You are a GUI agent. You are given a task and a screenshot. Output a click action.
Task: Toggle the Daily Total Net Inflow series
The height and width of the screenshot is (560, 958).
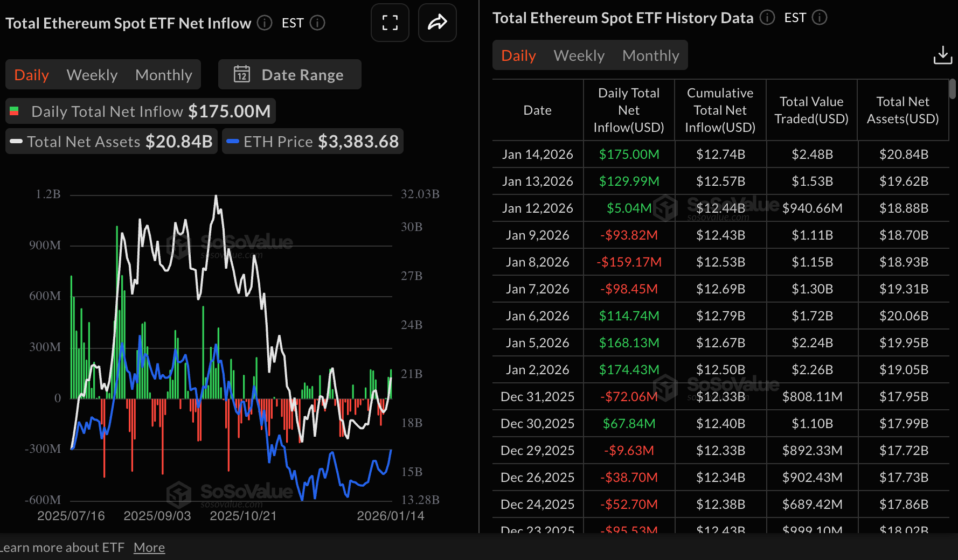click(x=140, y=111)
